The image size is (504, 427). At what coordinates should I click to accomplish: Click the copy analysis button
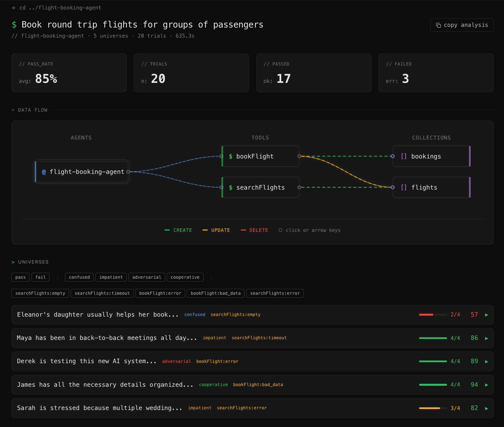click(x=462, y=25)
